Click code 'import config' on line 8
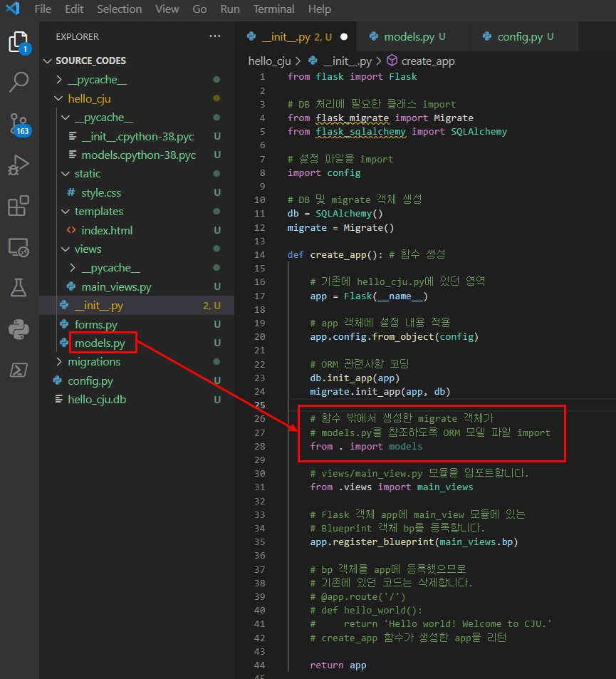 (324, 173)
